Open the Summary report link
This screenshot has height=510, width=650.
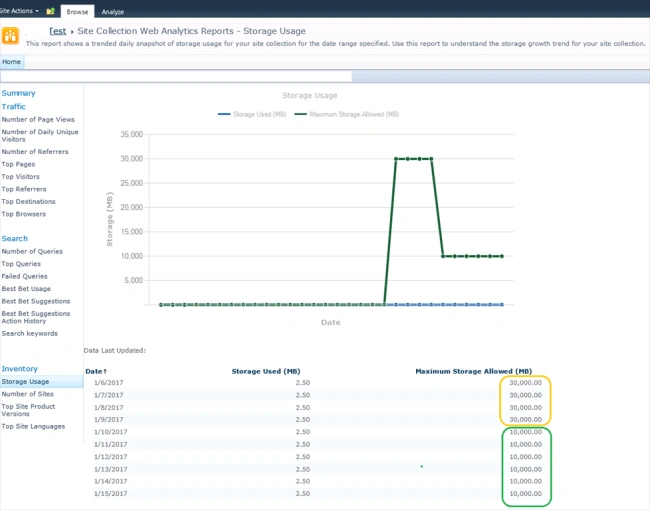(18, 93)
